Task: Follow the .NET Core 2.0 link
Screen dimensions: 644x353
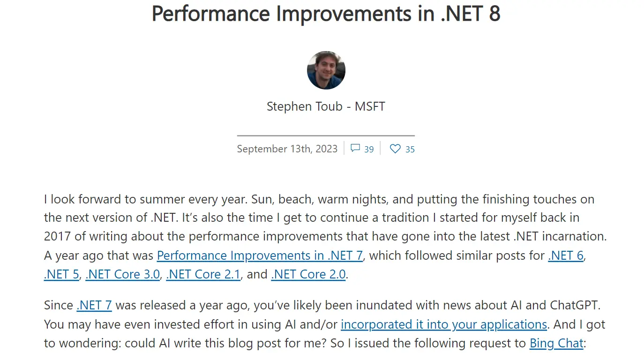Action: pos(308,274)
